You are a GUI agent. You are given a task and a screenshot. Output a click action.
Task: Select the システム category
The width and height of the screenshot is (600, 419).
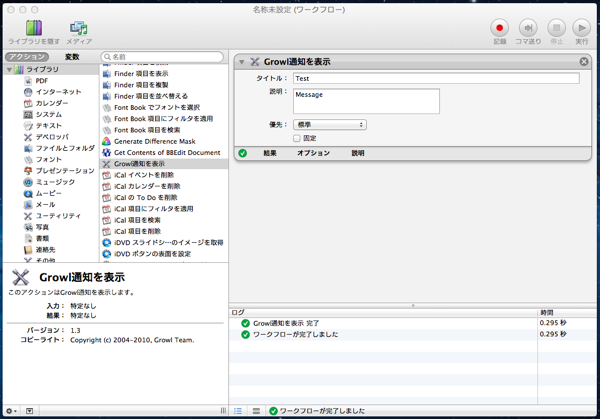point(49,114)
